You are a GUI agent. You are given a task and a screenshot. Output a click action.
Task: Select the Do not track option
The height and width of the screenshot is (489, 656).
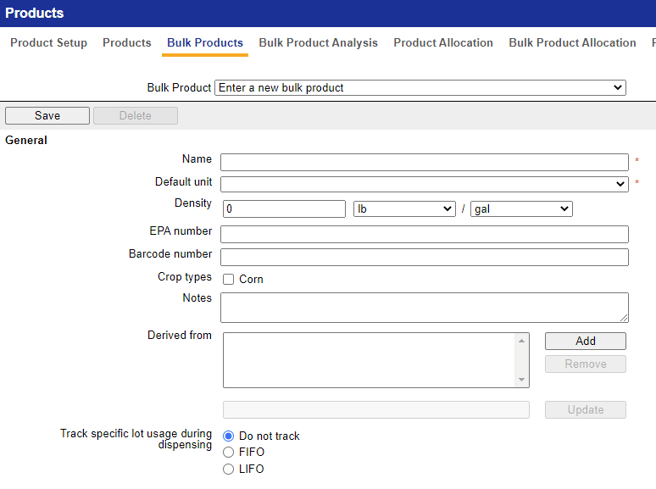228,436
